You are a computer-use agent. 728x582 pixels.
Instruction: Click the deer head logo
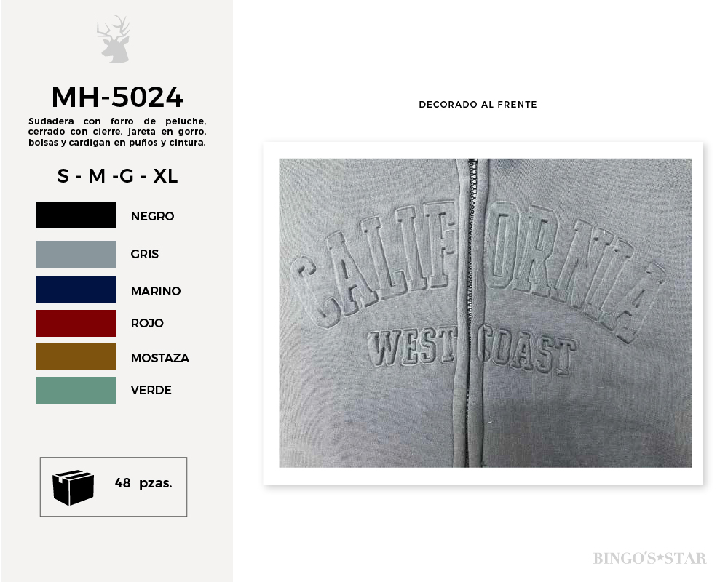[114, 39]
